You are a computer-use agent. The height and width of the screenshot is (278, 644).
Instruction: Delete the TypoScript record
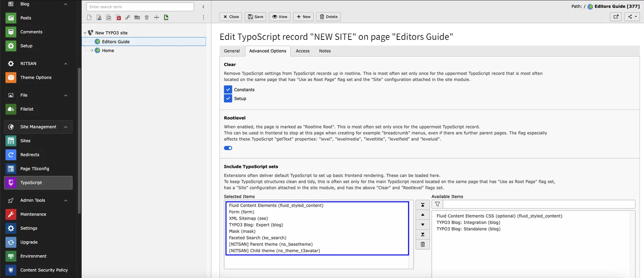pyautogui.click(x=328, y=17)
